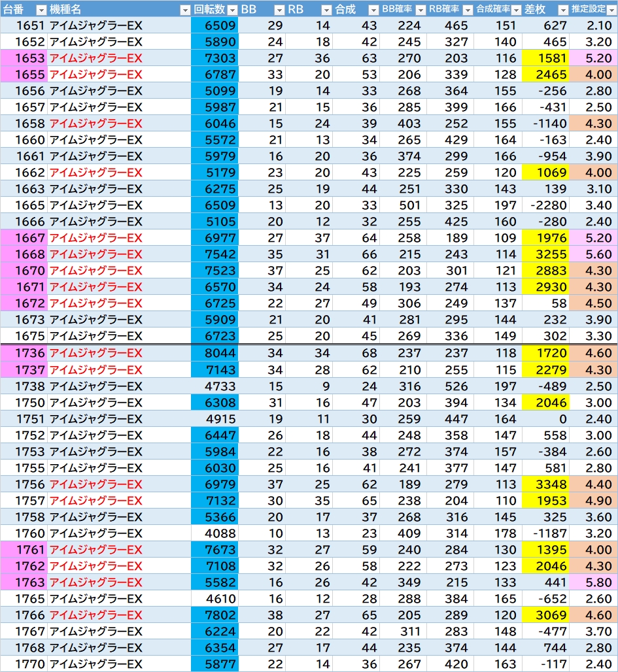
Task: Open the 回転数 column filter dropdown
Action: click(232, 10)
